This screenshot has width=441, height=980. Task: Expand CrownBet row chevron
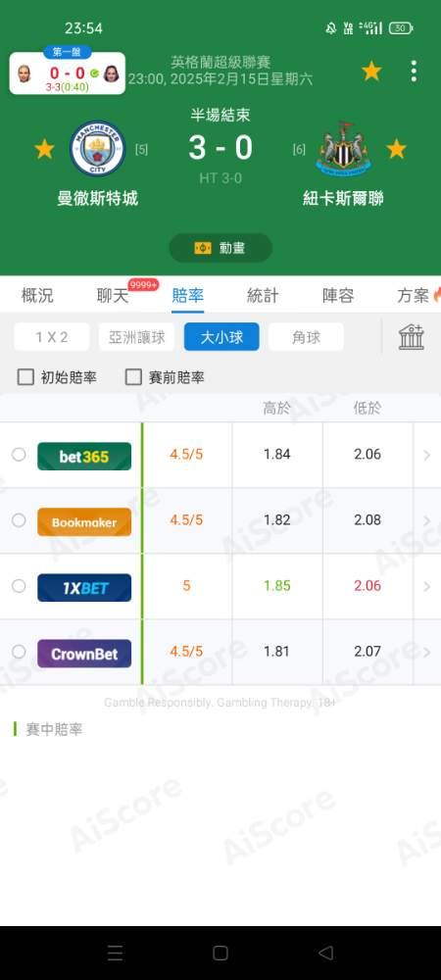click(427, 652)
